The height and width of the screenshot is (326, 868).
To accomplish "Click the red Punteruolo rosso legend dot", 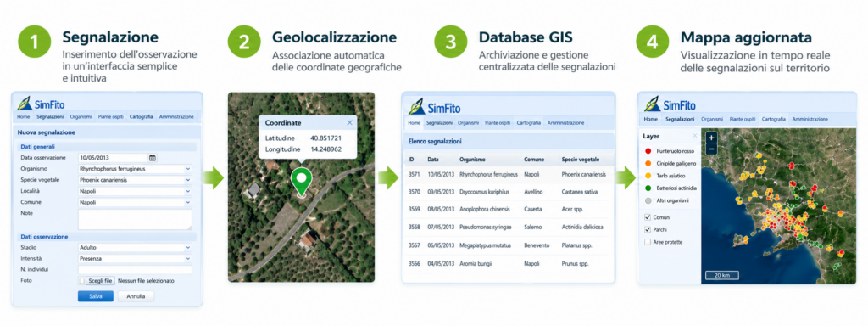I will coord(648,151).
